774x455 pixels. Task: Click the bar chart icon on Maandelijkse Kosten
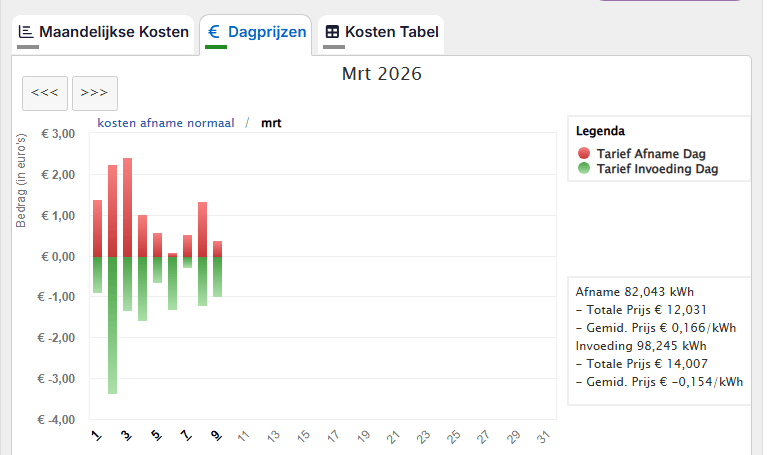coord(26,32)
